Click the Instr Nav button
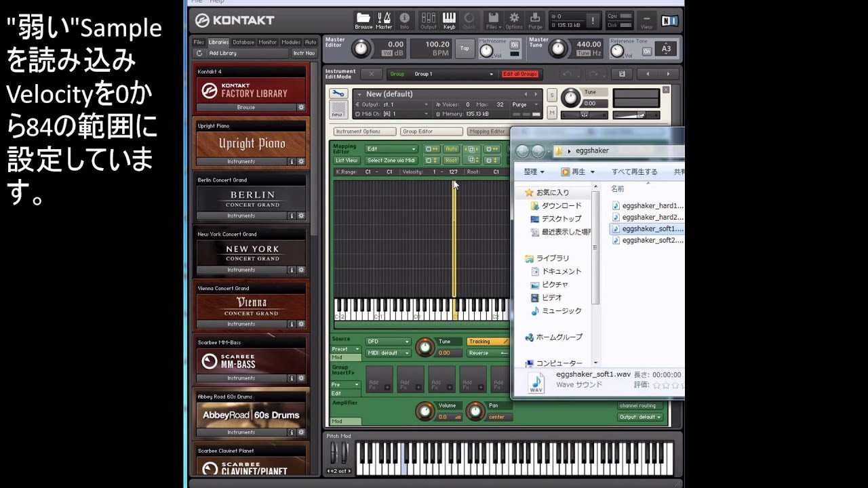This screenshot has height=488, width=868. [304, 53]
